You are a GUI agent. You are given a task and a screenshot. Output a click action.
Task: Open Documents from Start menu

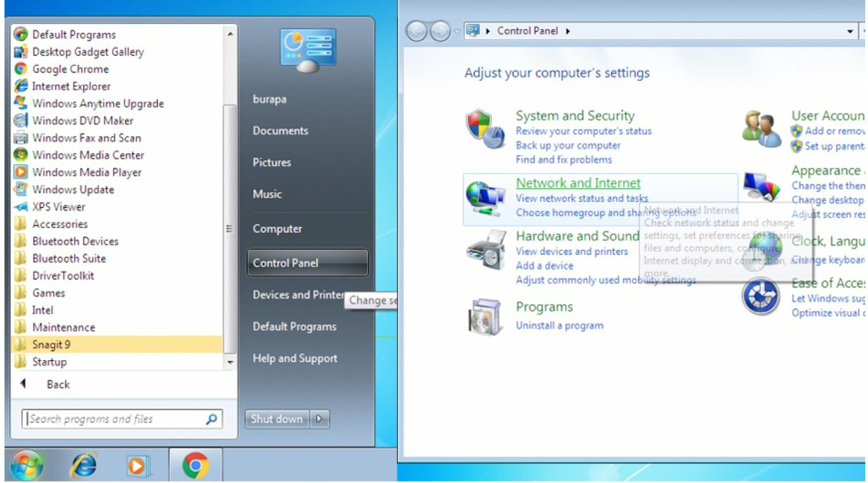[280, 131]
